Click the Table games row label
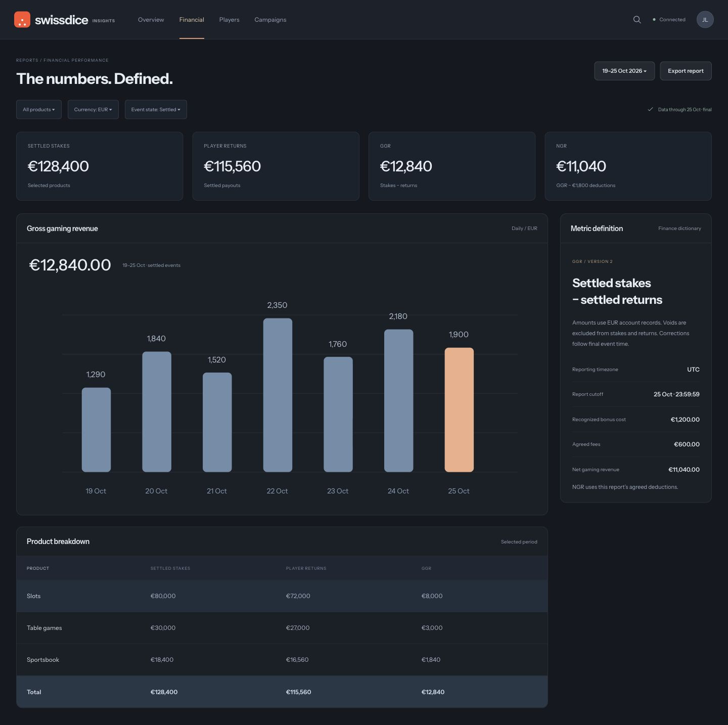 (44, 628)
